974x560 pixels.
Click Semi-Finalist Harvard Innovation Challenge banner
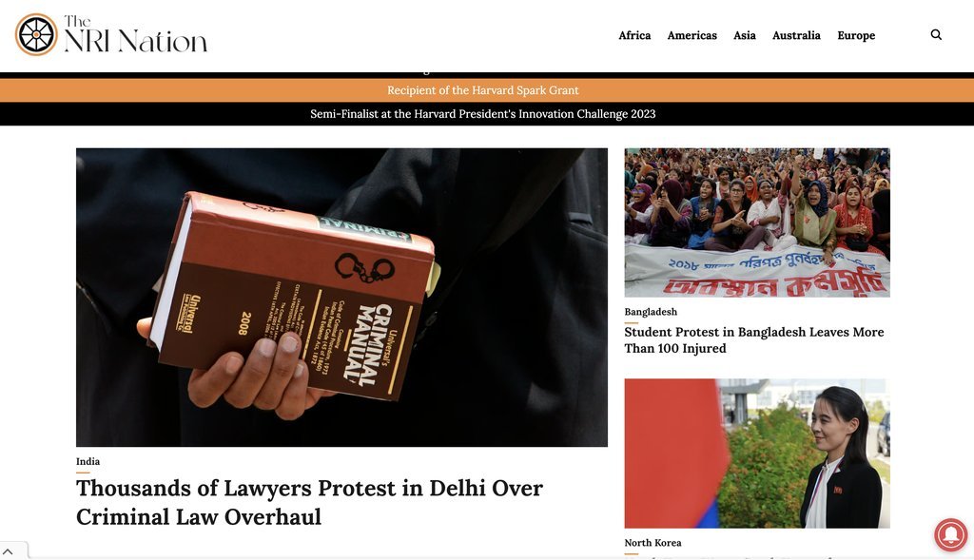pos(482,113)
